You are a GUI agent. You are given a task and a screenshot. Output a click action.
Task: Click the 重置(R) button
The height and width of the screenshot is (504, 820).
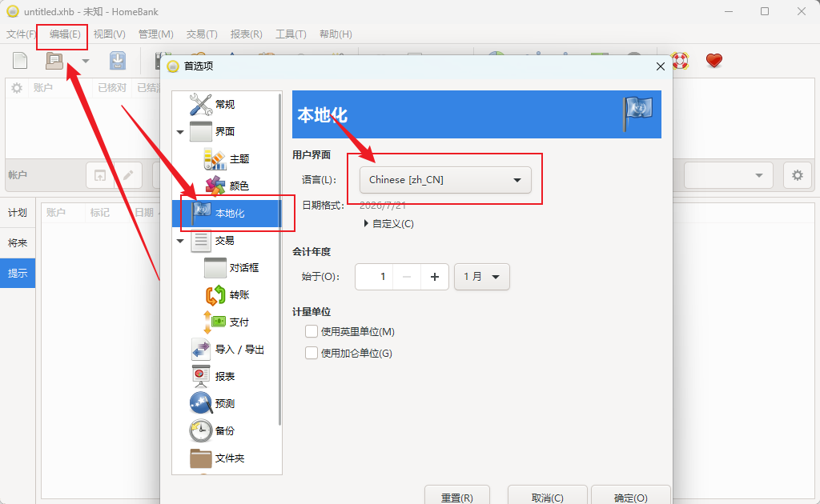click(x=457, y=497)
